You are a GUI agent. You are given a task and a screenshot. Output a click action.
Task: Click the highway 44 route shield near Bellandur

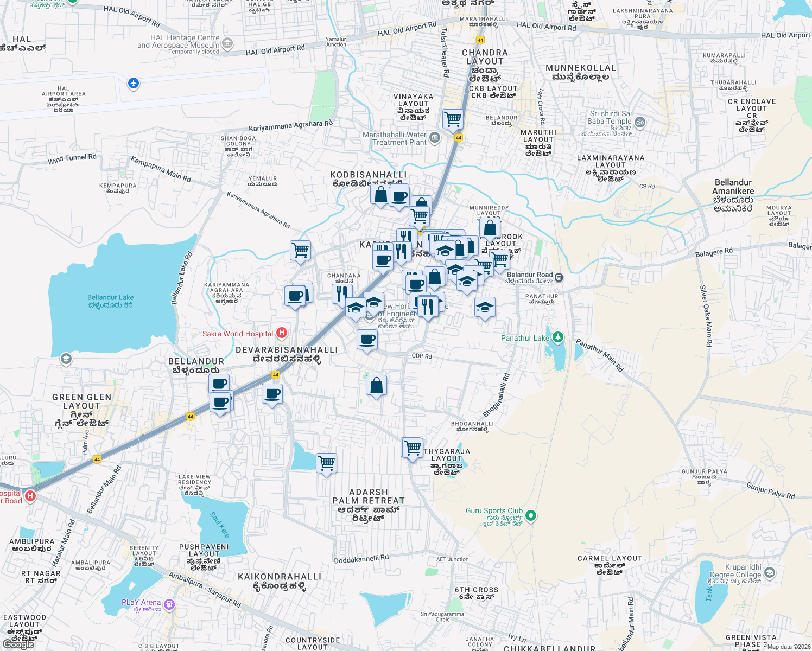pyautogui.click(x=276, y=374)
